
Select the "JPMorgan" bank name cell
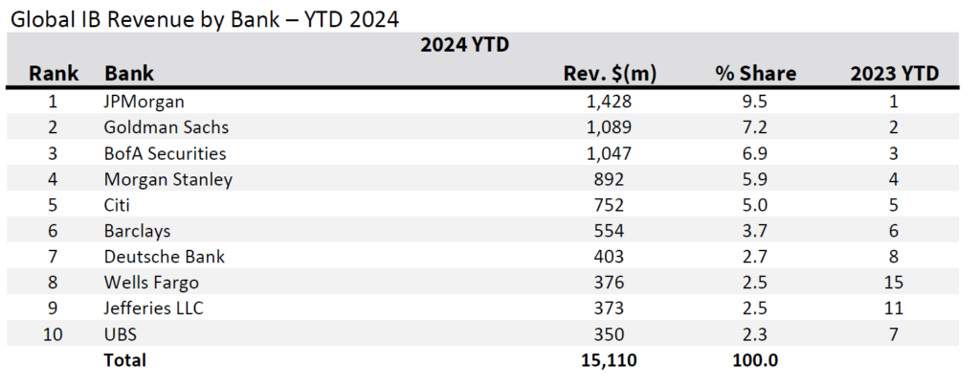point(145,102)
